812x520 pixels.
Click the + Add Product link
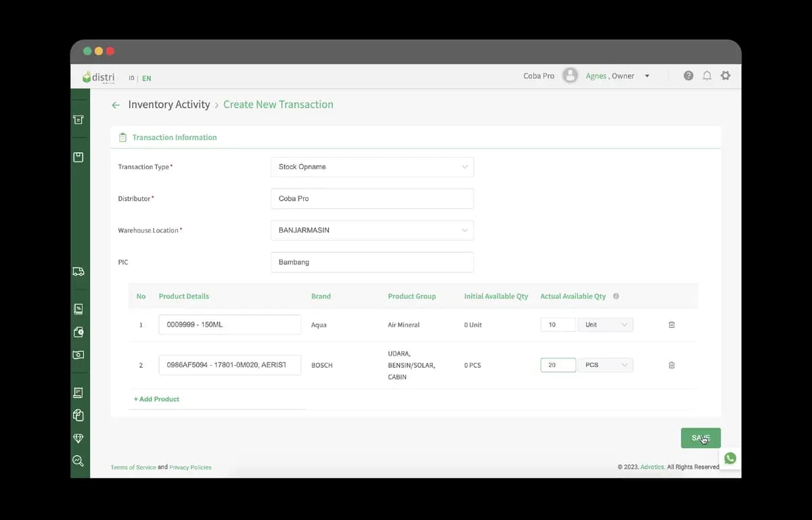coord(156,400)
